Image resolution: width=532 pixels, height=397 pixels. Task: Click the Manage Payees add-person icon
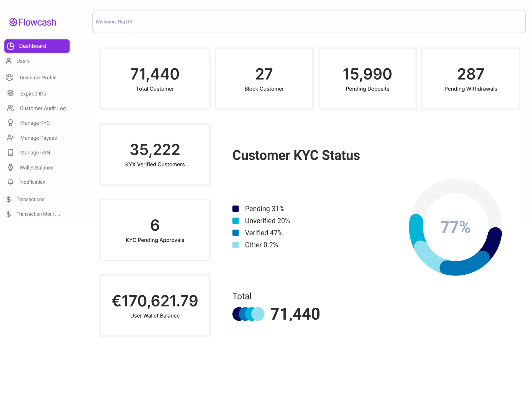[11, 138]
